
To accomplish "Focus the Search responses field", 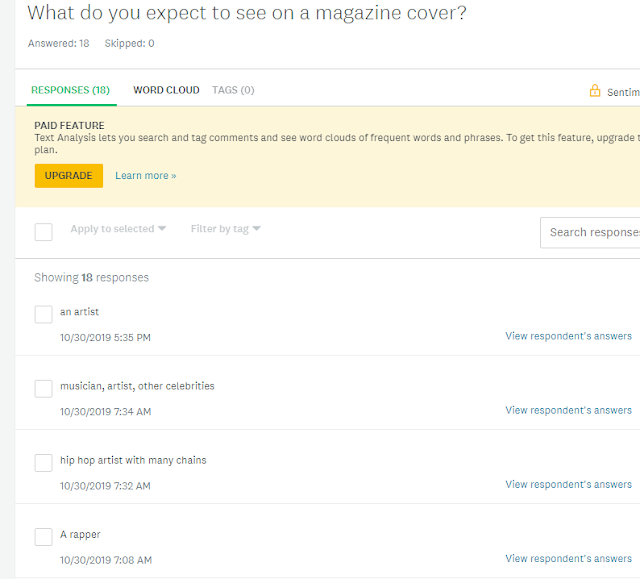I will pyautogui.click(x=590, y=233).
